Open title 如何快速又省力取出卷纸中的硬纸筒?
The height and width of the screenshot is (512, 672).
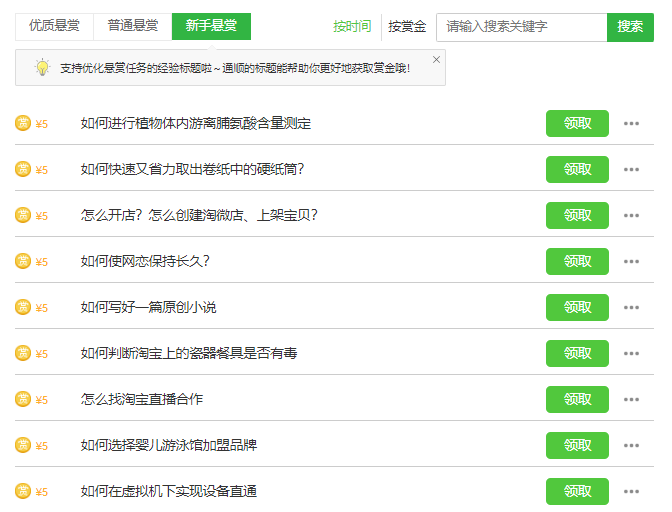coord(192,169)
